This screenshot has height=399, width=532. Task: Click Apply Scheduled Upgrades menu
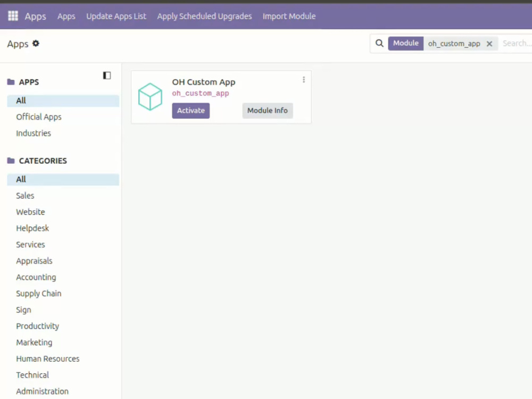pos(204,16)
